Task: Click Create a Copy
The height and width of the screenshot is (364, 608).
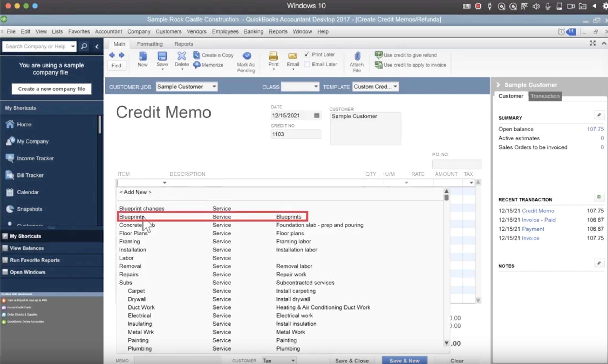Action: click(213, 55)
